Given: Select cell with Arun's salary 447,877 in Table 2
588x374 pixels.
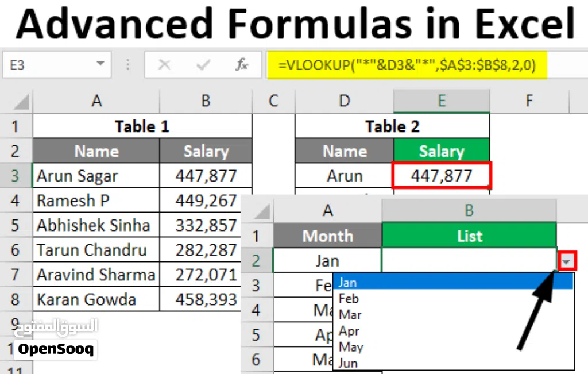Looking at the screenshot, I should [x=442, y=176].
